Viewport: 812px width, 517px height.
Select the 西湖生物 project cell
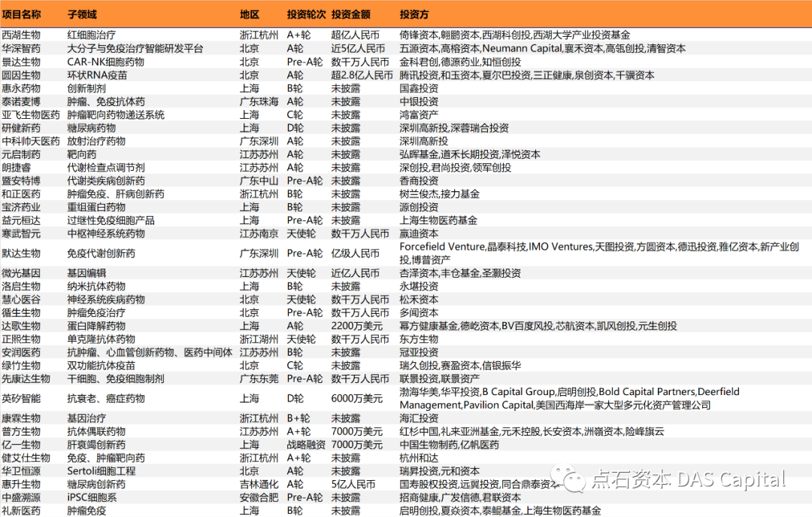point(21,35)
